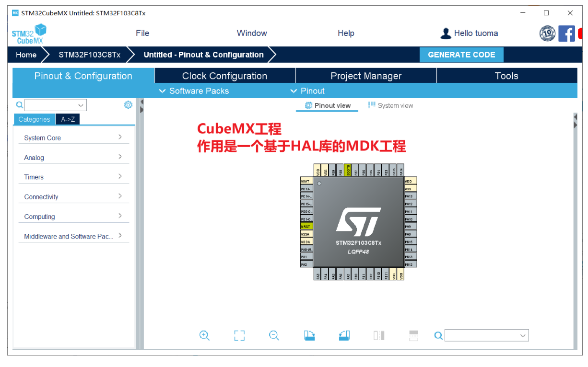The height and width of the screenshot is (367, 588).
Task: Open the Window menu
Action: click(x=252, y=33)
